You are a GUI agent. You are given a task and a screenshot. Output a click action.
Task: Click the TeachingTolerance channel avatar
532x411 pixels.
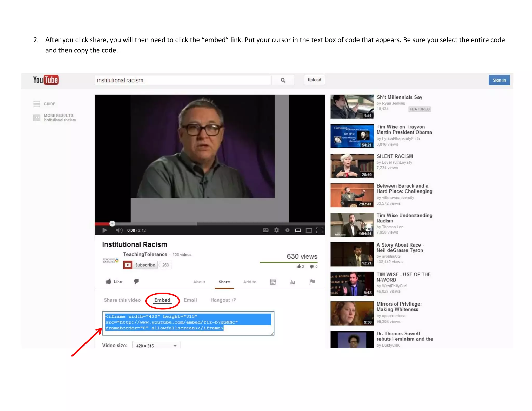(x=111, y=260)
